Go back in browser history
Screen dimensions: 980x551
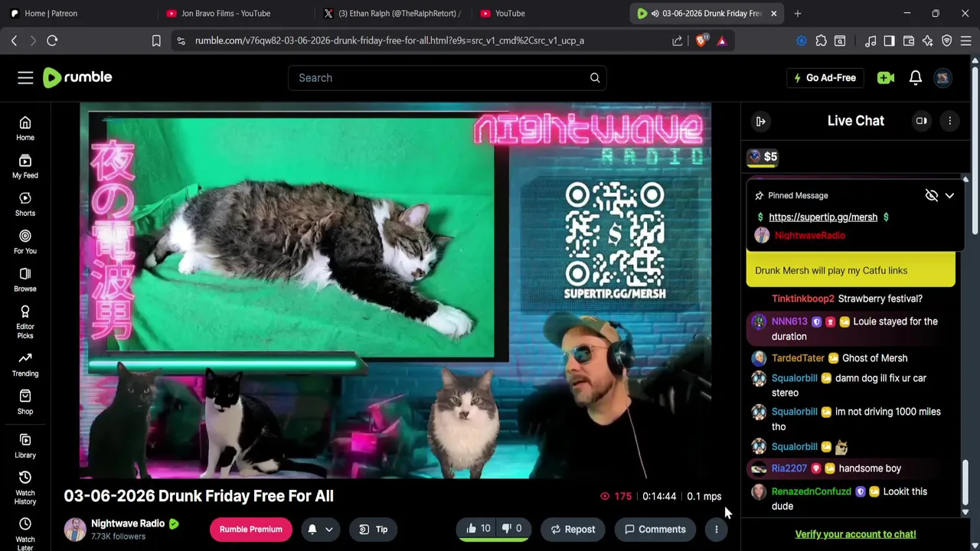(14, 41)
